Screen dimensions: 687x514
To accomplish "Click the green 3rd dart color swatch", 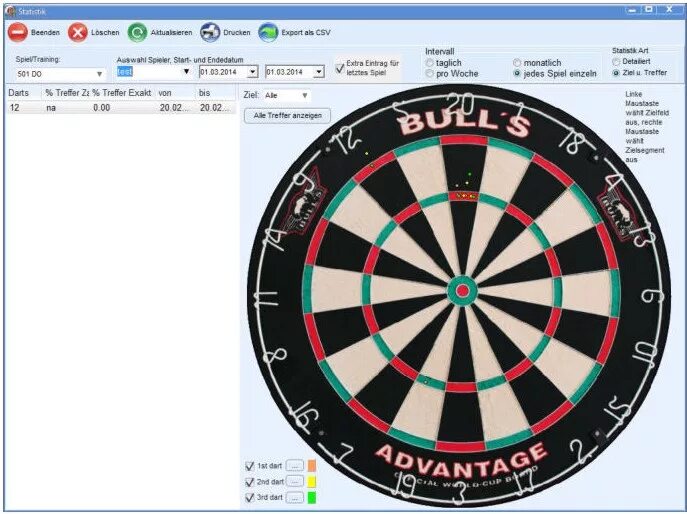I will point(312,498).
